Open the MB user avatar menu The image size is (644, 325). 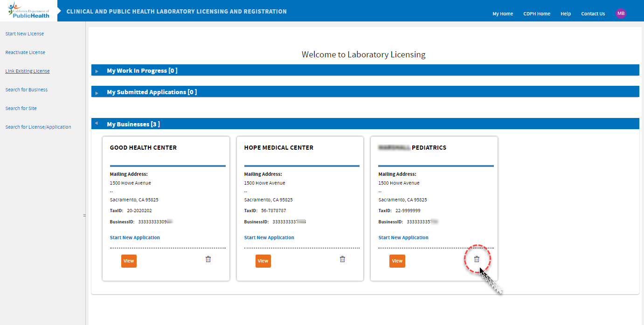point(621,14)
